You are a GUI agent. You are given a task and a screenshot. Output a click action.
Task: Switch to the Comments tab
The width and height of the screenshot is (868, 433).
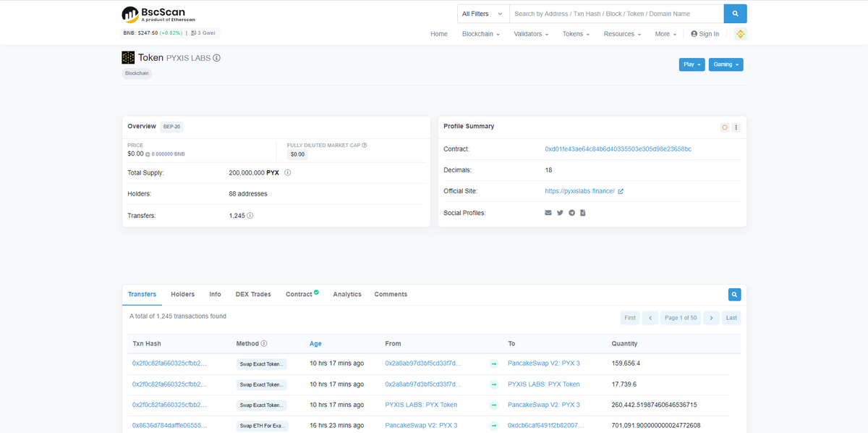(391, 295)
